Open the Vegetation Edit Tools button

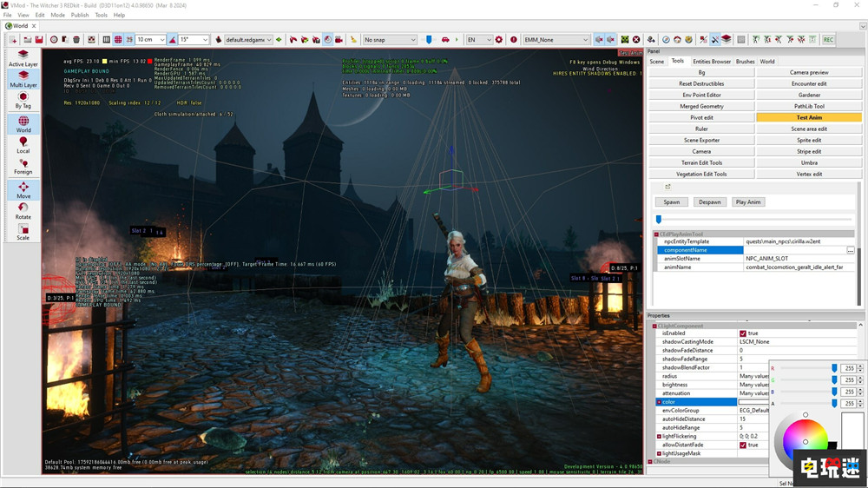(701, 174)
